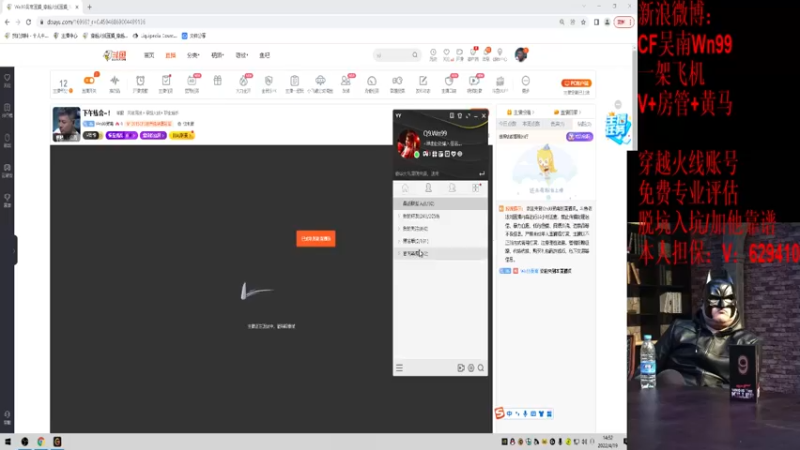This screenshot has height=450, width=800.
Task: Bookmark this page with the star icon
Action: (583, 22)
